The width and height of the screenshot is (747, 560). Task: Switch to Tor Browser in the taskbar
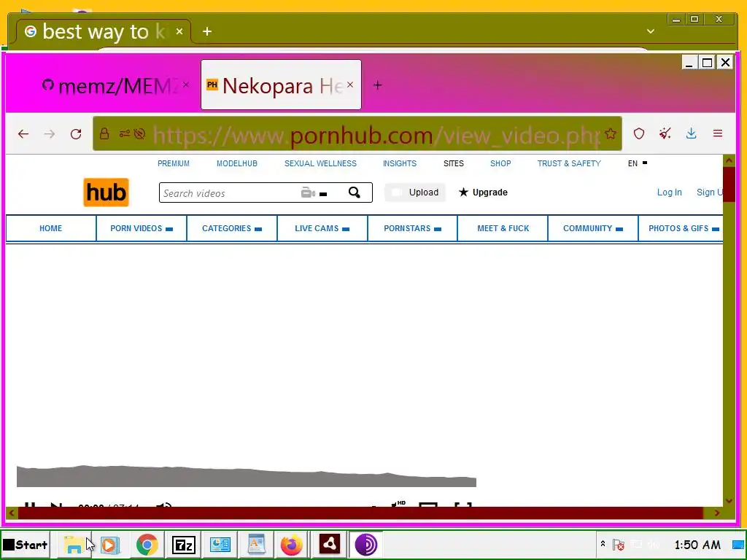[x=366, y=545]
